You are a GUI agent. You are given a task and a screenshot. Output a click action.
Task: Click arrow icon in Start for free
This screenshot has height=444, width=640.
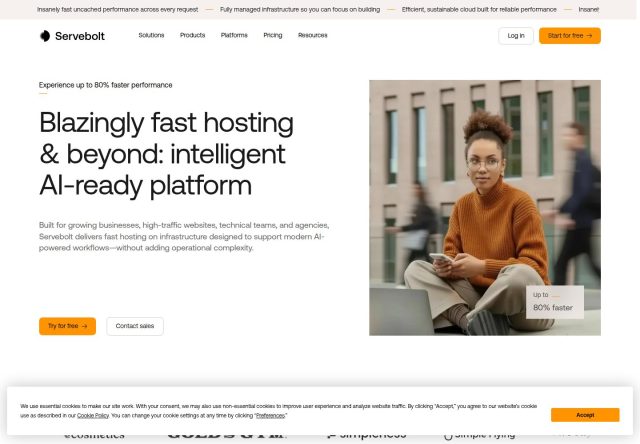pyautogui.click(x=589, y=36)
